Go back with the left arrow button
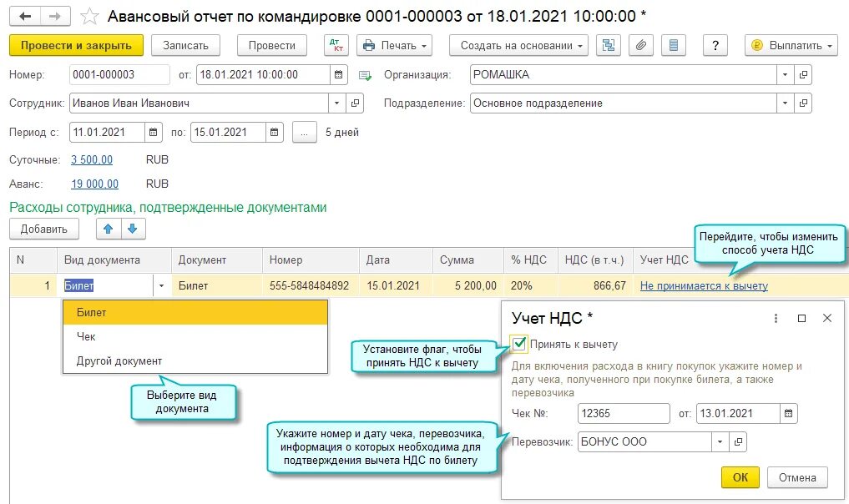The width and height of the screenshot is (849, 504). point(25,16)
